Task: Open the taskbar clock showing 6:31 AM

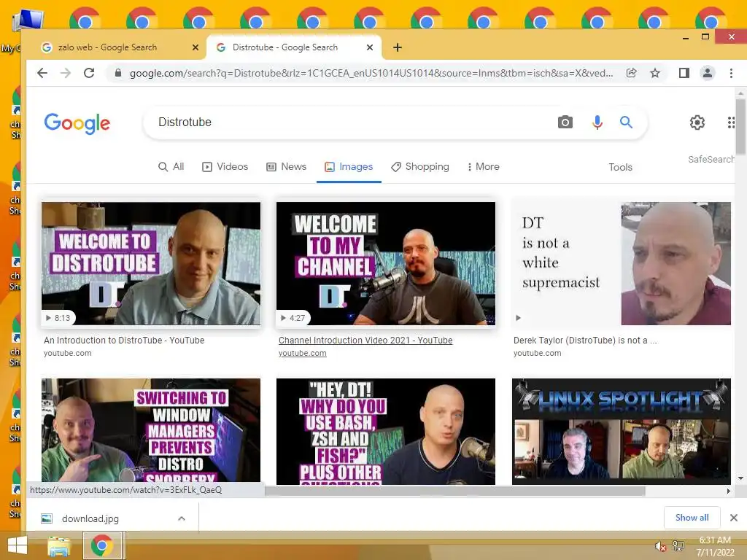Action: click(x=715, y=546)
